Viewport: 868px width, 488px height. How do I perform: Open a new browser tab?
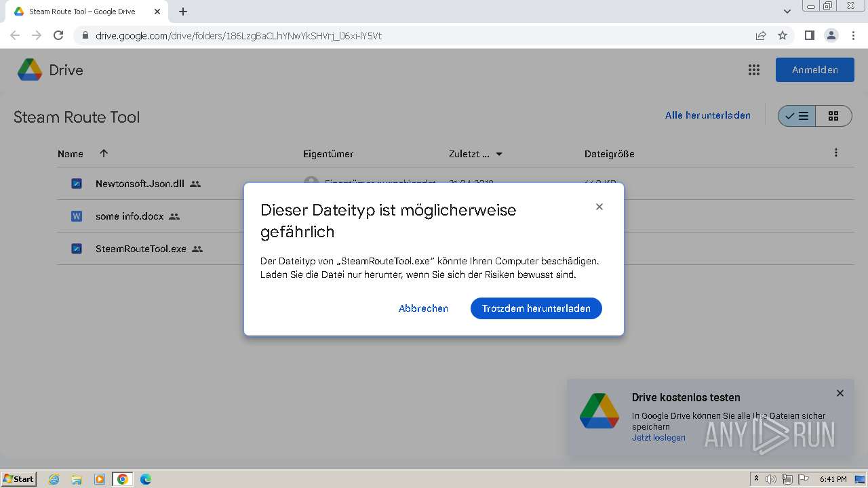183,12
